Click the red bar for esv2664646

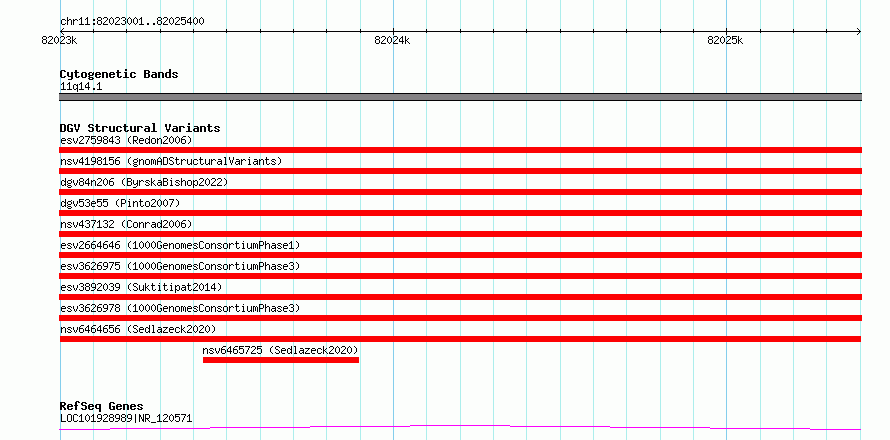pyautogui.click(x=460, y=255)
